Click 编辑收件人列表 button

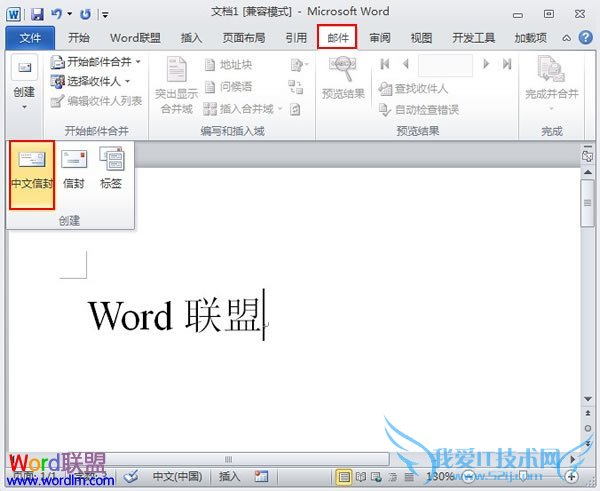click(x=96, y=101)
